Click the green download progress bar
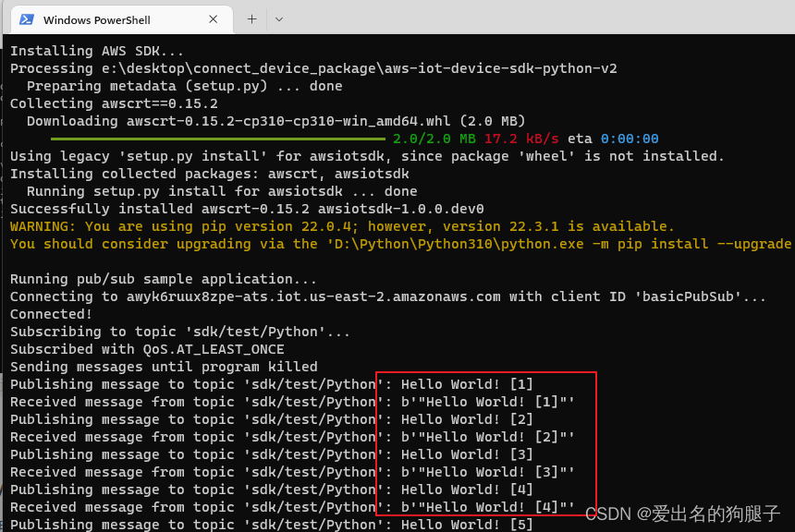This screenshot has width=795, height=532. [x=218, y=139]
